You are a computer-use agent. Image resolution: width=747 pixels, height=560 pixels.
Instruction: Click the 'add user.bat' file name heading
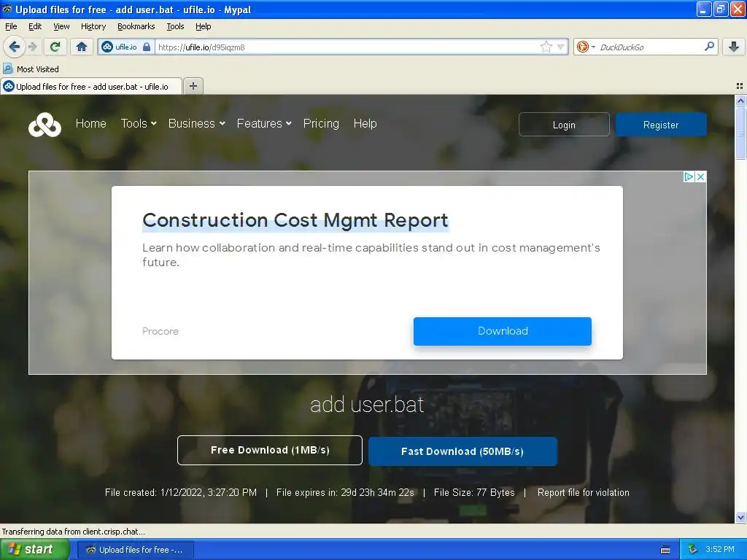tap(367, 404)
